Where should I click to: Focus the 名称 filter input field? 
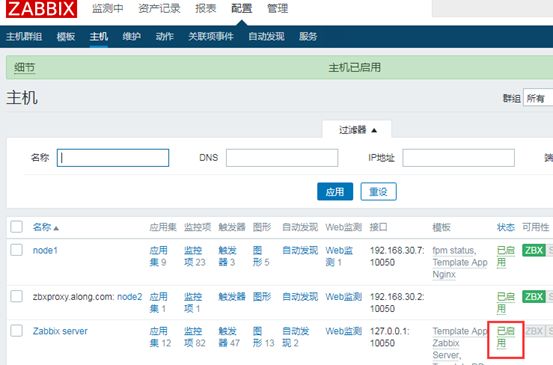coord(113,158)
